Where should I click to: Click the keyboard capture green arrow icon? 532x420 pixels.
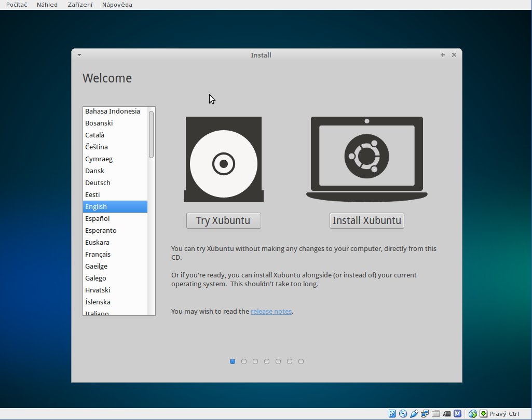click(x=484, y=414)
